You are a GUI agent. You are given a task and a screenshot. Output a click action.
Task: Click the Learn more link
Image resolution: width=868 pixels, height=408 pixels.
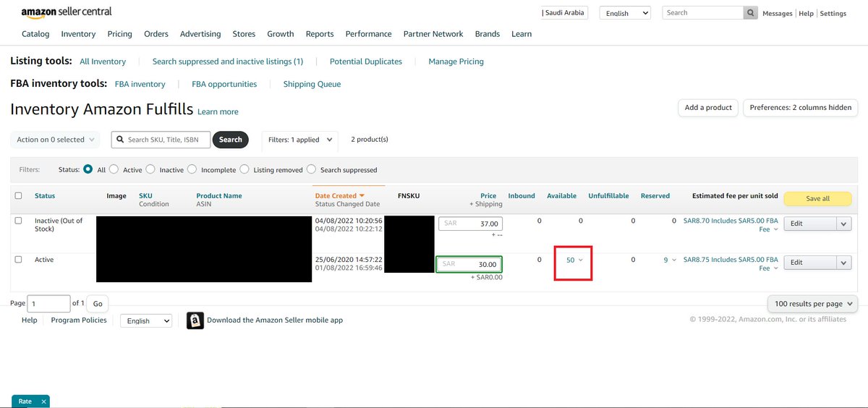(218, 112)
